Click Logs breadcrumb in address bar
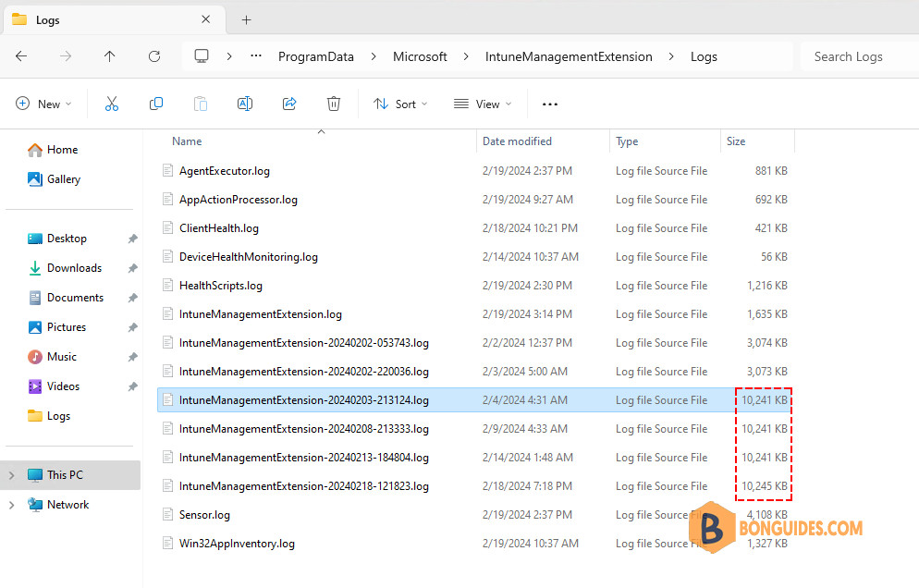The height and width of the screenshot is (588, 919). 704,57
